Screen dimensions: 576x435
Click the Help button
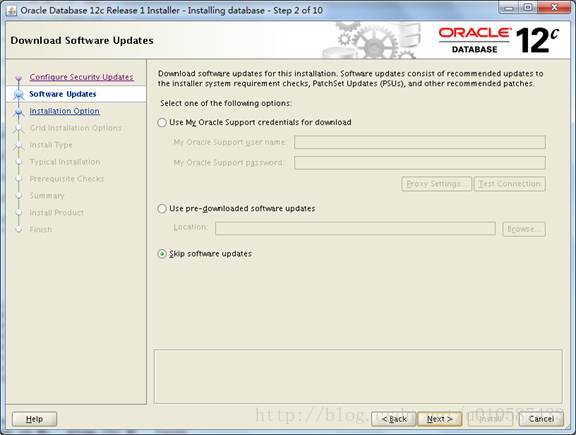[35, 419]
